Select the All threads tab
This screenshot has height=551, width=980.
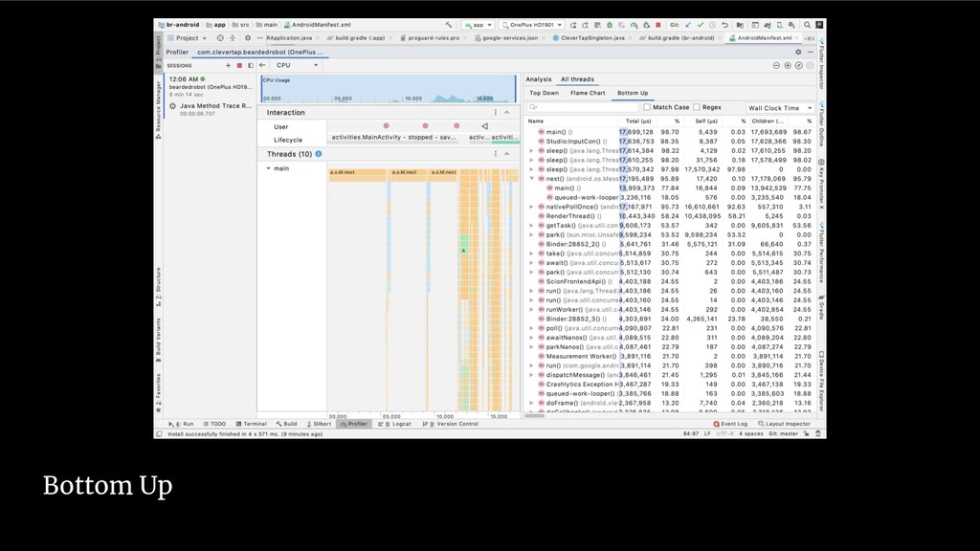coord(577,79)
